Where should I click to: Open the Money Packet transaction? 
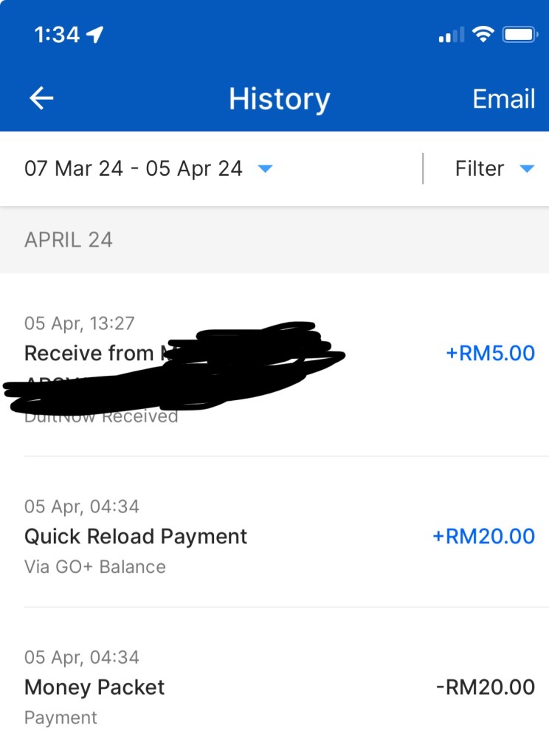pyautogui.click(x=94, y=687)
